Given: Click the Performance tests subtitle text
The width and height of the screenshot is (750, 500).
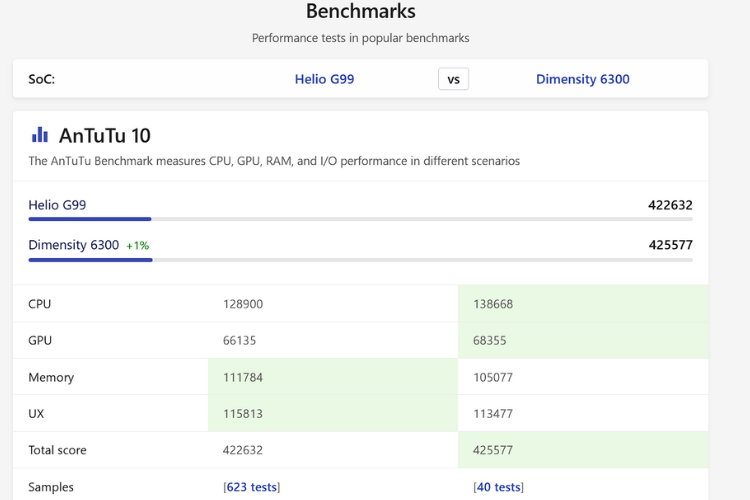Looking at the screenshot, I should point(361,38).
